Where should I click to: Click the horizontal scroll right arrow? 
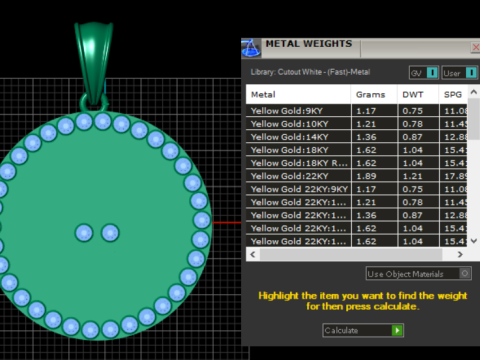[x=460, y=254]
